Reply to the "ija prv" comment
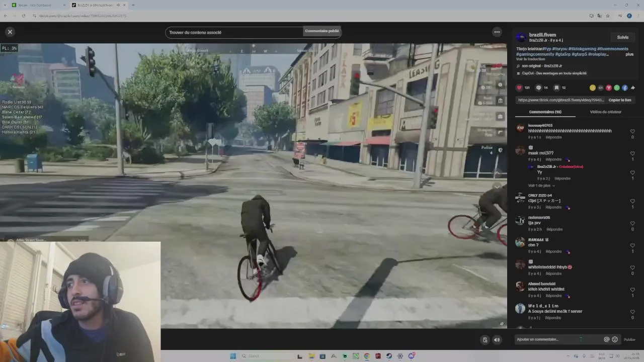The height and width of the screenshot is (362, 644). (554, 229)
